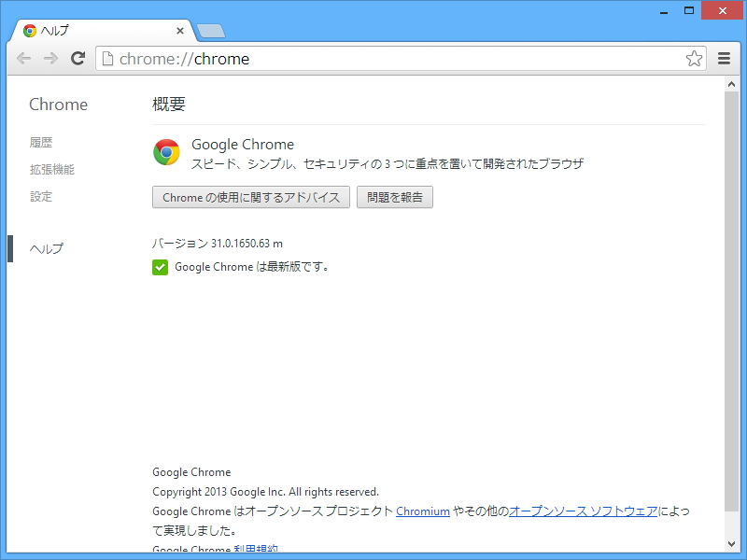This screenshot has width=747, height=560.
Task: Click the page icon in the address bar
Action: click(109, 58)
